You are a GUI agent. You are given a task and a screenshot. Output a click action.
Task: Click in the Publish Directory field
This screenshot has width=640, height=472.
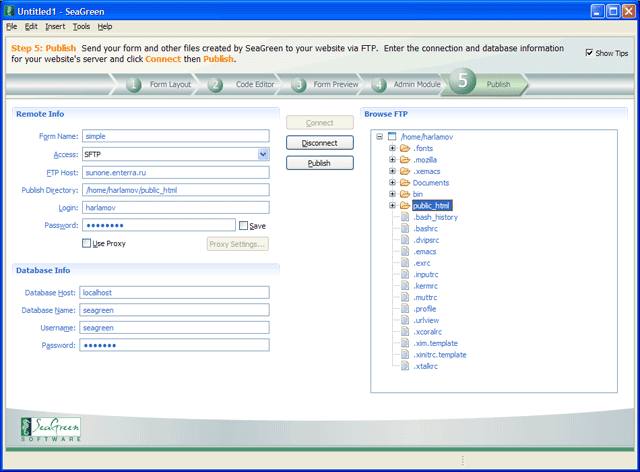click(x=176, y=190)
